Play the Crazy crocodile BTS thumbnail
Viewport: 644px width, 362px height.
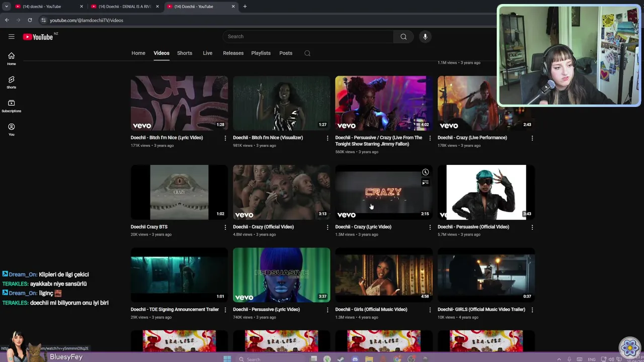(179, 192)
